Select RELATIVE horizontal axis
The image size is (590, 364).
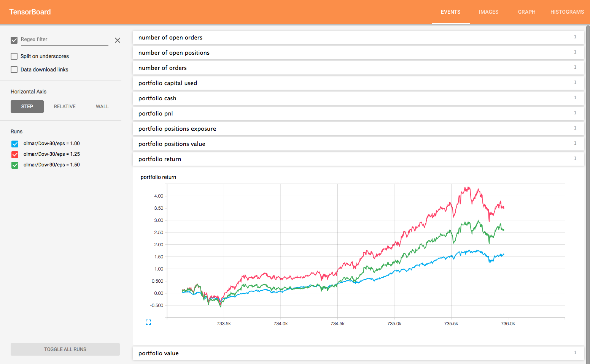(x=65, y=106)
